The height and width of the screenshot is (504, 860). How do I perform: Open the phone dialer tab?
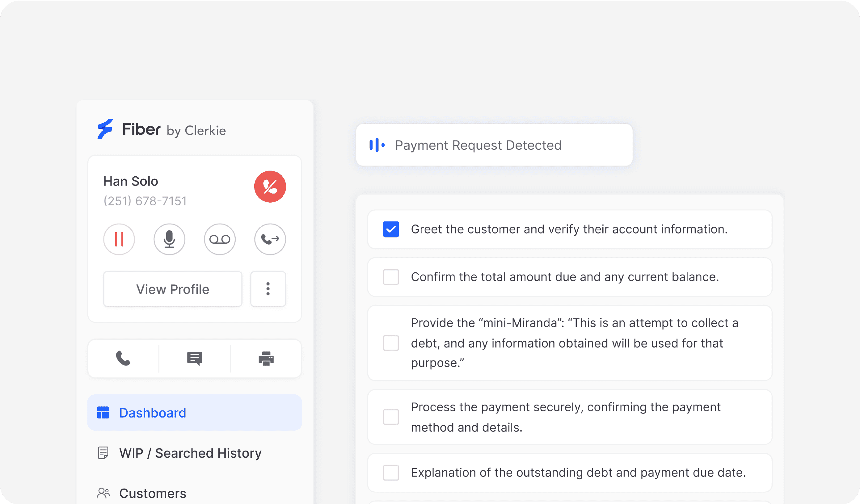123,358
